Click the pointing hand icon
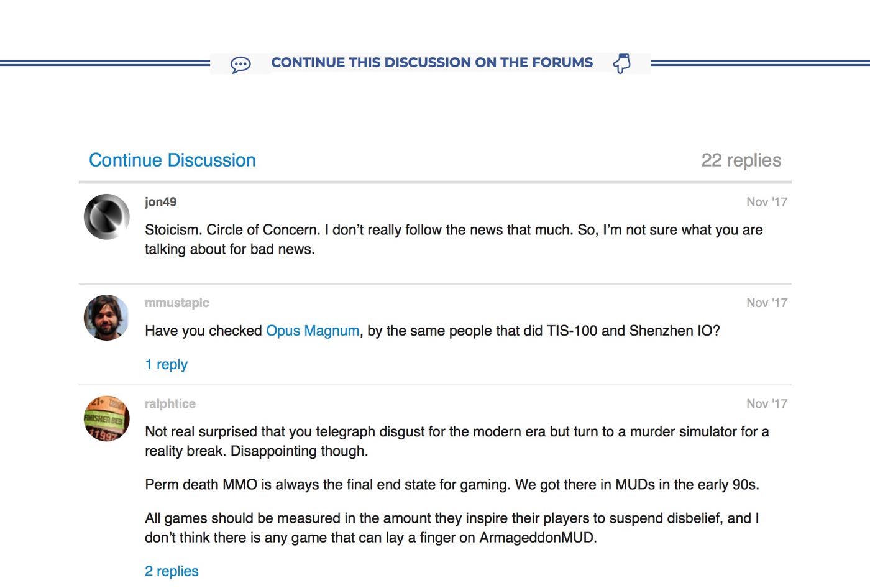The image size is (870, 588). coord(622,63)
